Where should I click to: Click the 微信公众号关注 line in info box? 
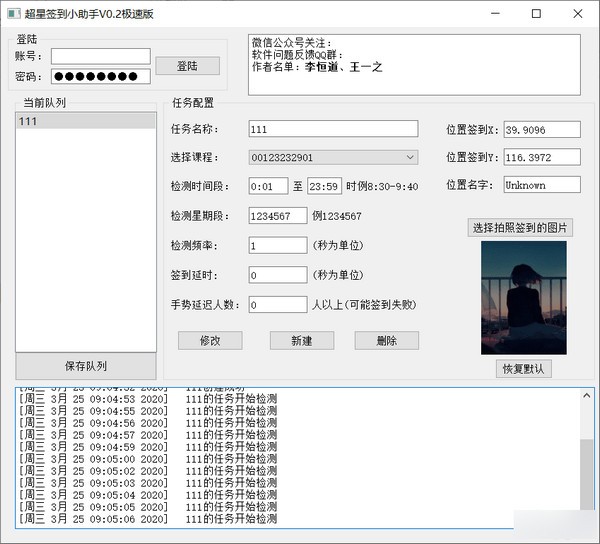[x=292, y=42]
